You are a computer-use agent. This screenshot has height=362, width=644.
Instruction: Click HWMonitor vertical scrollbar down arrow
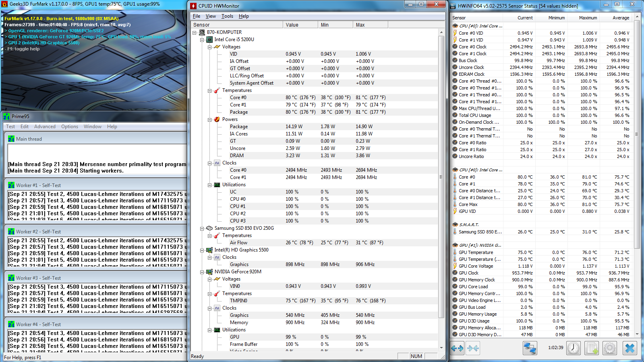[x=441, y=347]
